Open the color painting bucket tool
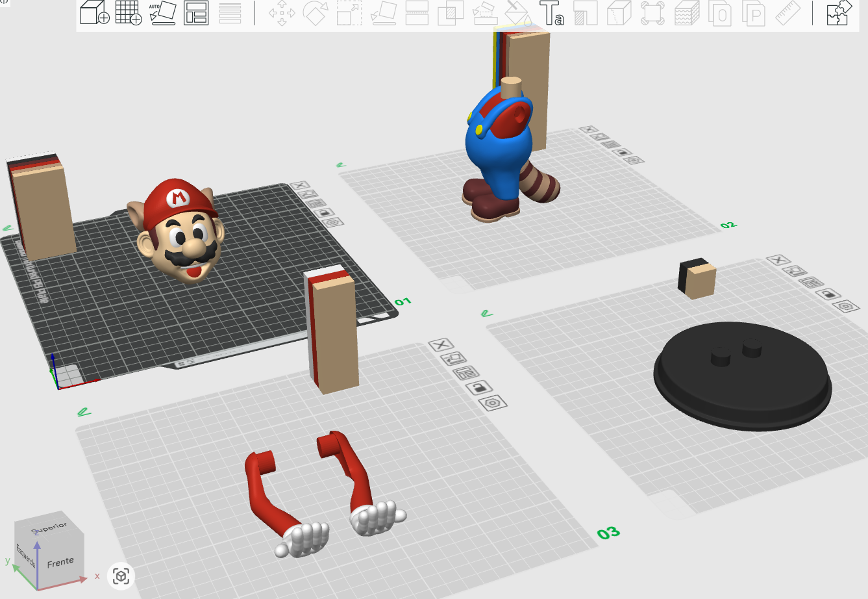Viewport: 868px width, 599px height. [518, 13]
